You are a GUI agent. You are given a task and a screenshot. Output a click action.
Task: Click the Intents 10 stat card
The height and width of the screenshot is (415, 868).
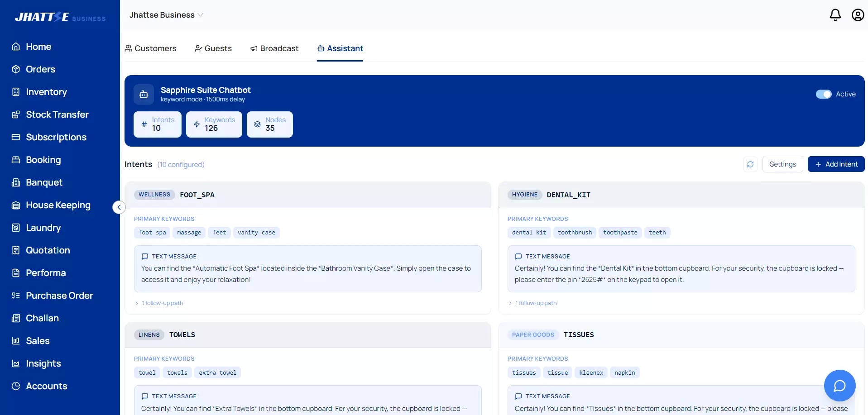click(x=157, y=124)
